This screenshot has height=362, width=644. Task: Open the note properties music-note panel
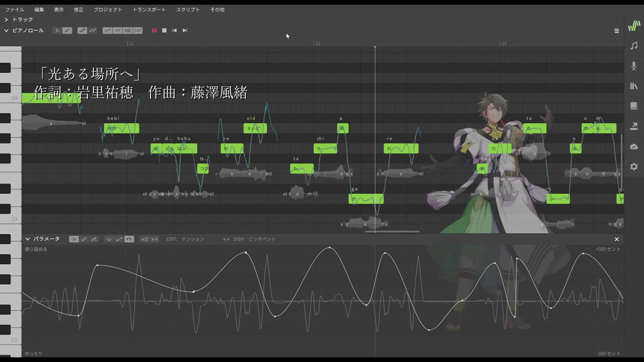point(634,46)
